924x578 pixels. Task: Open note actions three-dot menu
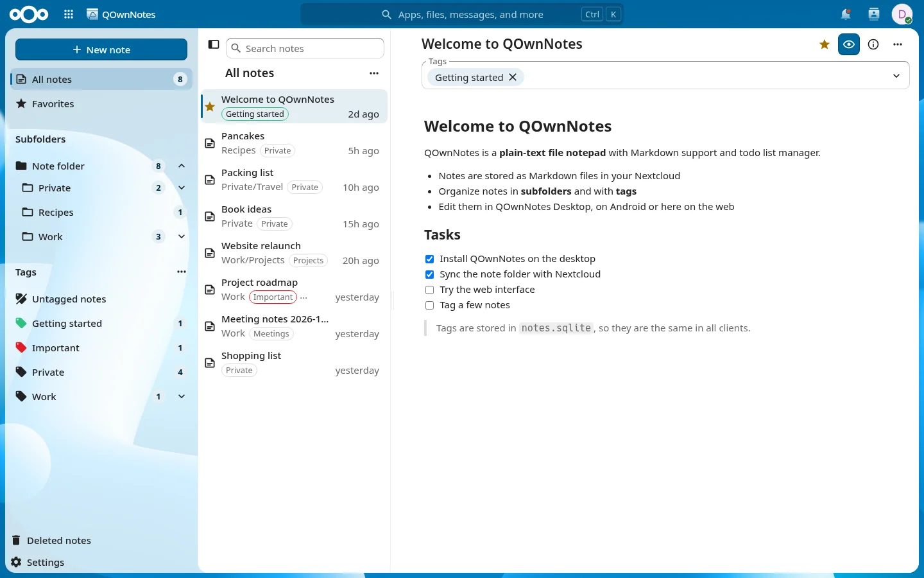(898, 44)
